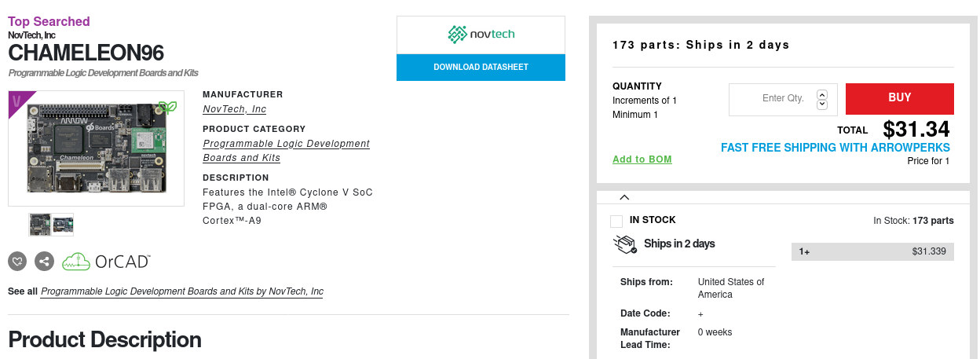Collapse the stock details chevron
Image resolution: width=980 pixels, height=359 pixels.
coord(624,197)
